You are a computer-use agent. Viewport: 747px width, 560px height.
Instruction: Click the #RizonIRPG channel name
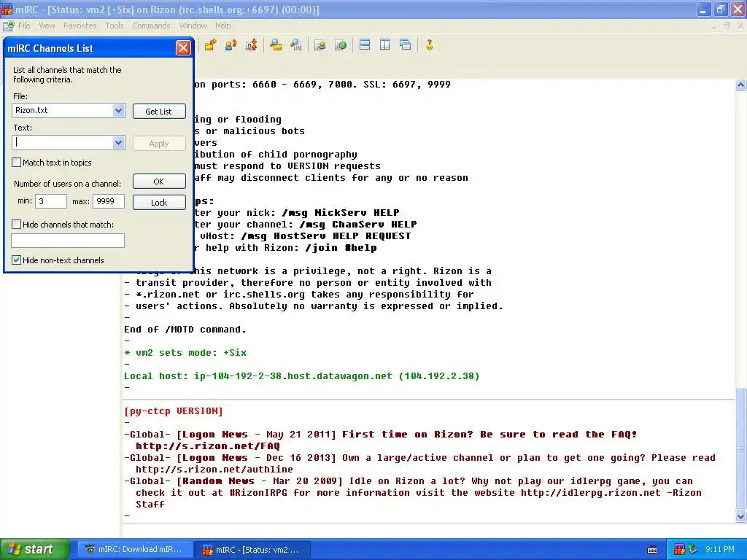[x=258, y=493]
